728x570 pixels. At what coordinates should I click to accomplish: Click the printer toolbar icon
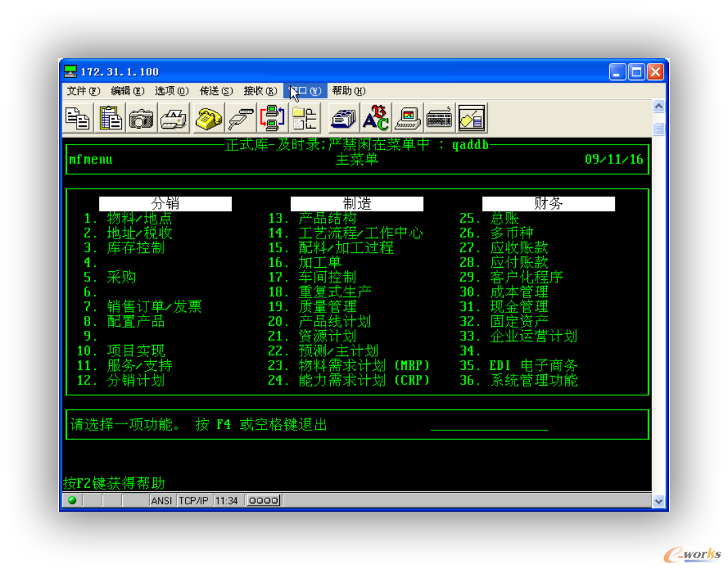pyautogui.click(x=174, y=119)
